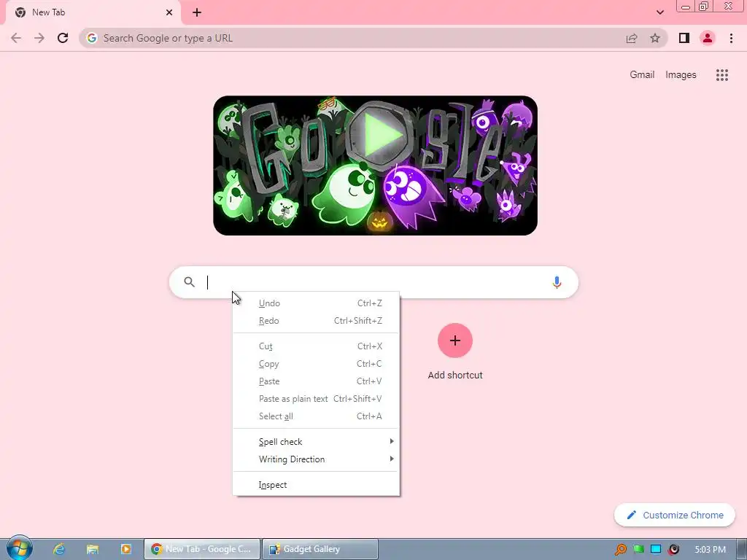Toggle the side panel icon
This screenshot has height=560, width=747.
(x=684, y=38)
